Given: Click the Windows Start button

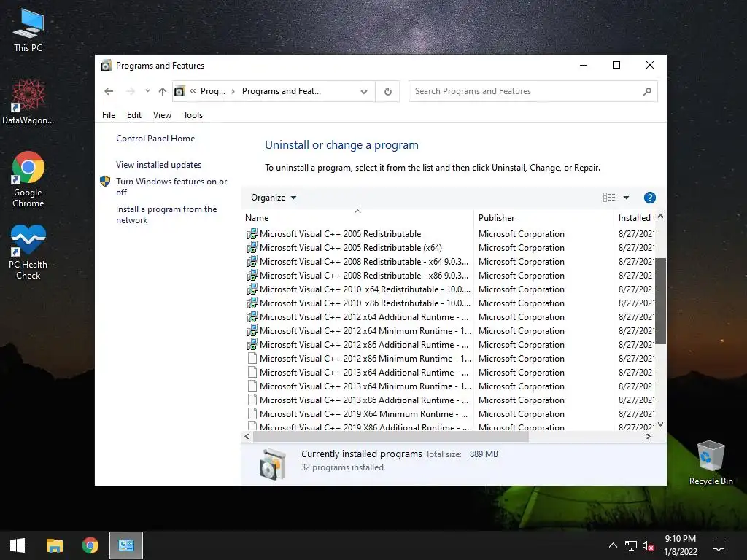Looking at the screenshot, I should pyautogui.click(x=18, y=545).
